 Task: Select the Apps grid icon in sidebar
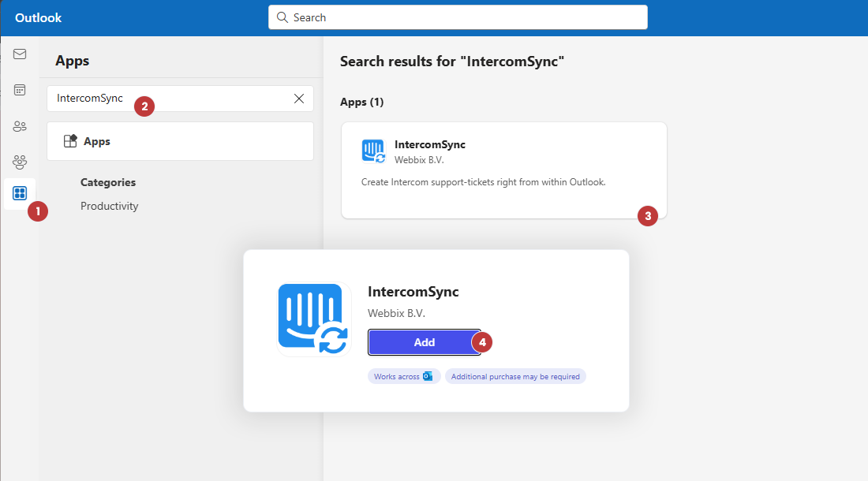(x=20, y=193)
